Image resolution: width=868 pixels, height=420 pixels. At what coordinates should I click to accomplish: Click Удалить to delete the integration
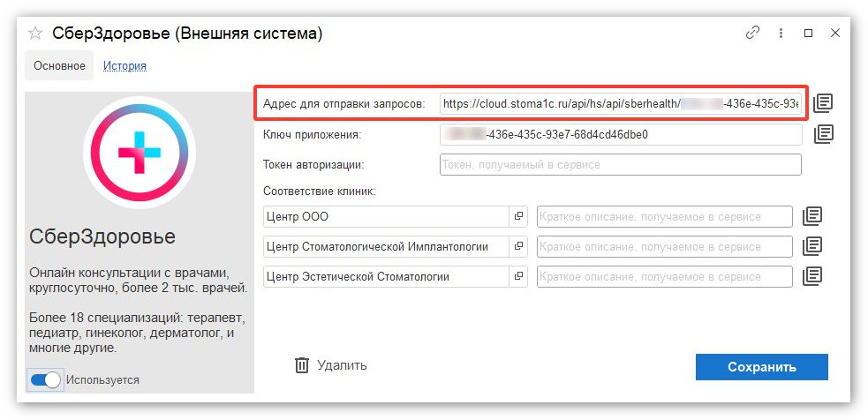[x=342, y=365]
